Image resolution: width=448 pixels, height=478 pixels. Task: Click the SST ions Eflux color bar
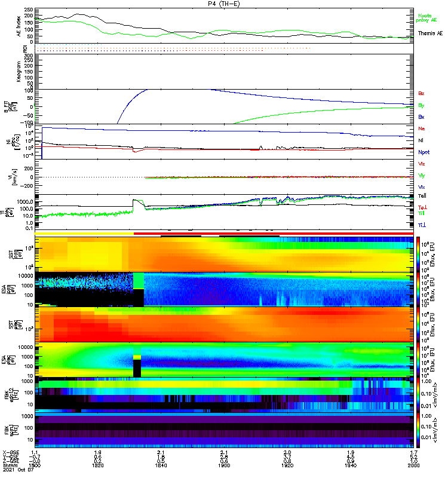[418, 254]
